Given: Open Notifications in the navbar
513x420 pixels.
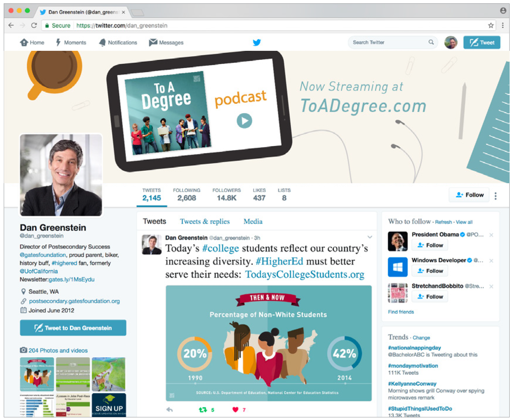Looking at the screenshot, I should coord(118,43).
